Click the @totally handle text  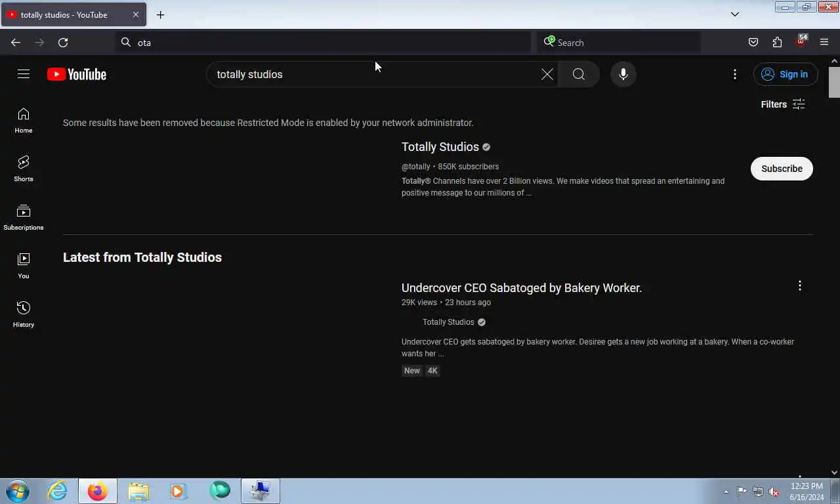pos(416,167)
